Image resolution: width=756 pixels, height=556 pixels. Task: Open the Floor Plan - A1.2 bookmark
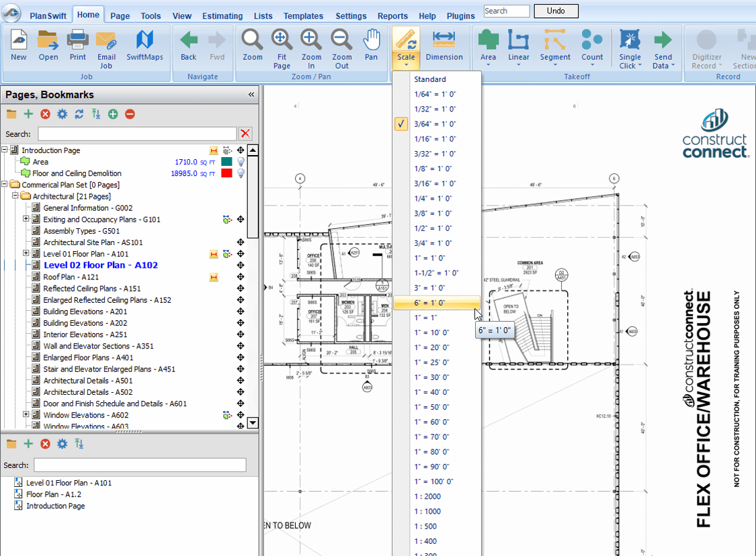click(x=54, y=494)
